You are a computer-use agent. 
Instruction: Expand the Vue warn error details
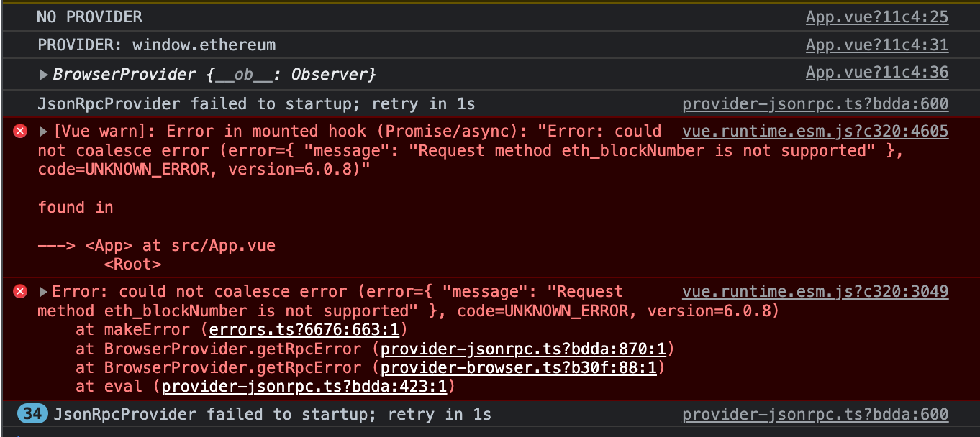(42, 131)
